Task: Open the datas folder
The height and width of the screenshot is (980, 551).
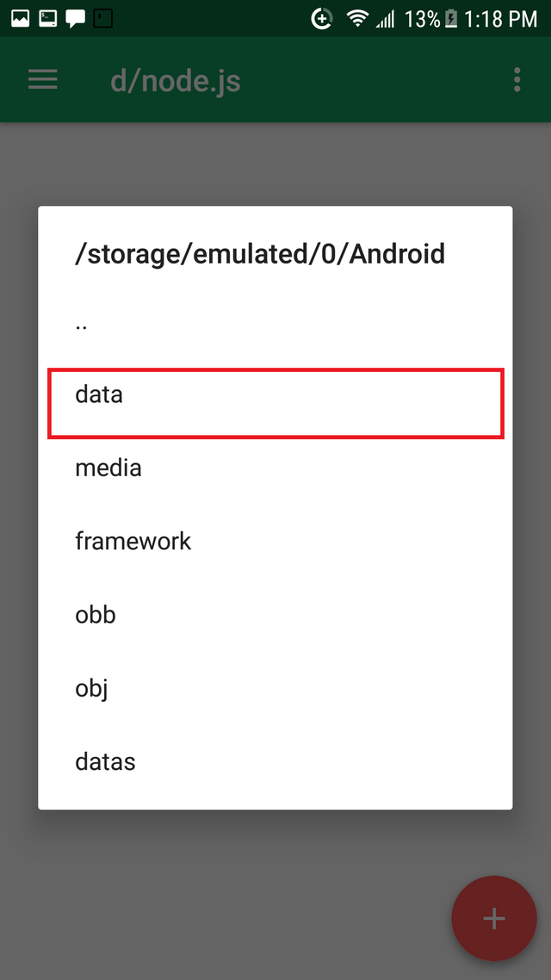Action: coord(275,762)
